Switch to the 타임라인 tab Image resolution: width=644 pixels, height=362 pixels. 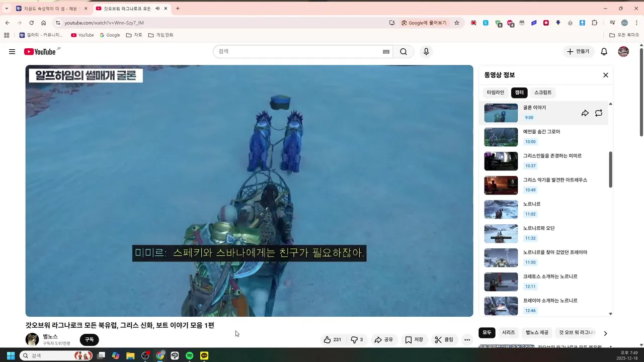[x=496, y=93]
